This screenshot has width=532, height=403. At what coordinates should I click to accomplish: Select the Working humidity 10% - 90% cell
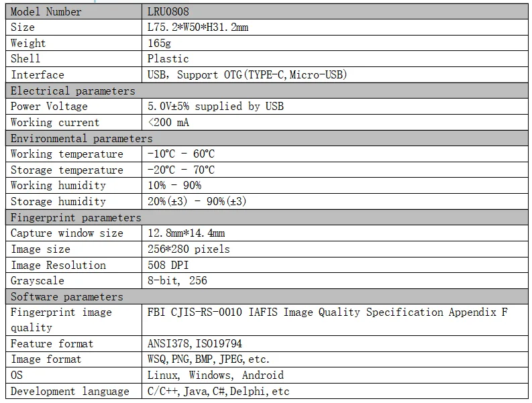[335, 186]
